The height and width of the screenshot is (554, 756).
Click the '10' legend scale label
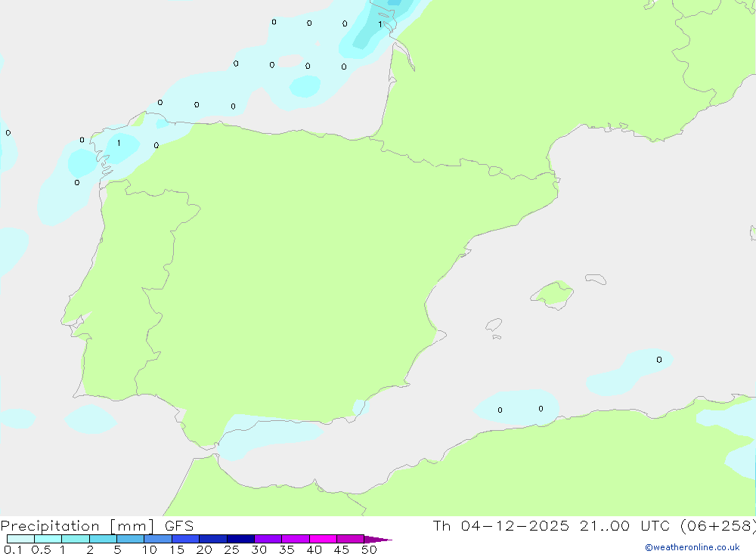tap(150, 549)
